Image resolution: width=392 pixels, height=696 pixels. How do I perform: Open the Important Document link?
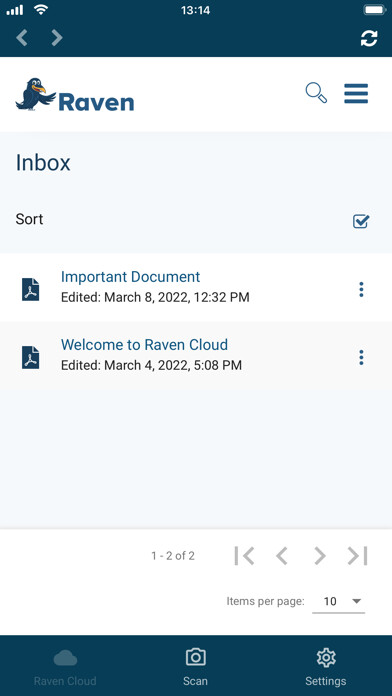pyautogui.click(x=131, y=277)
